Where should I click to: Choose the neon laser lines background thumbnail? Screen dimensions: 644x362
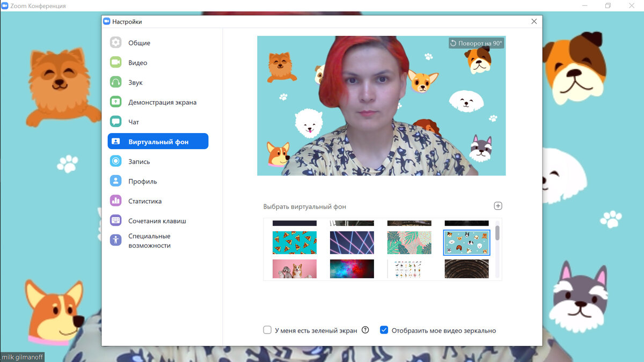[352, 242]
